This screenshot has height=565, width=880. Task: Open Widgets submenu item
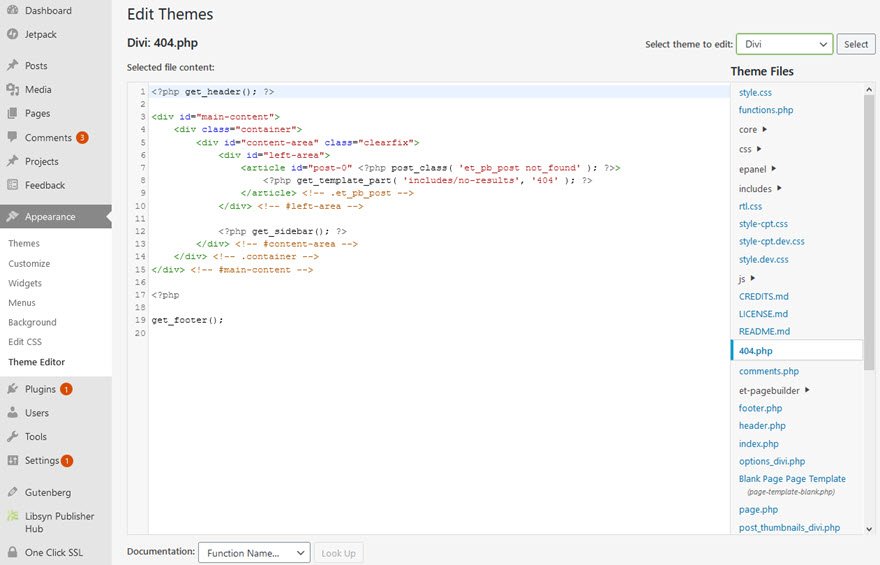tap(25, 283)
